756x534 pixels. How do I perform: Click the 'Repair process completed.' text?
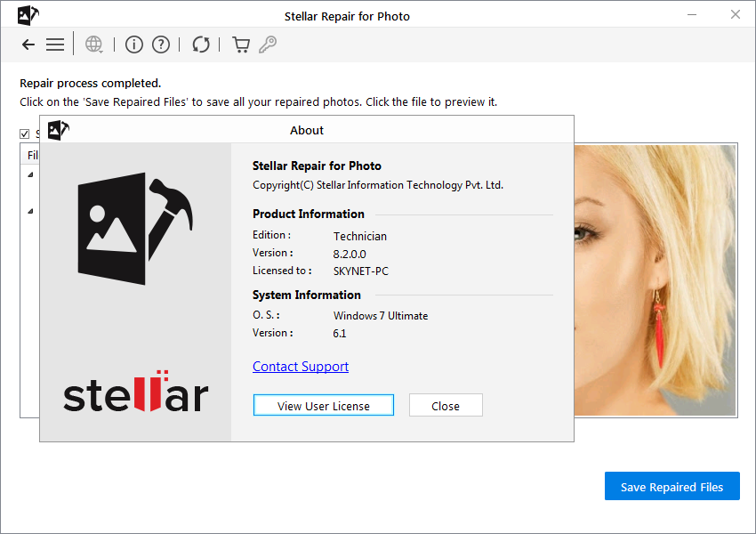tap(90, 83)
